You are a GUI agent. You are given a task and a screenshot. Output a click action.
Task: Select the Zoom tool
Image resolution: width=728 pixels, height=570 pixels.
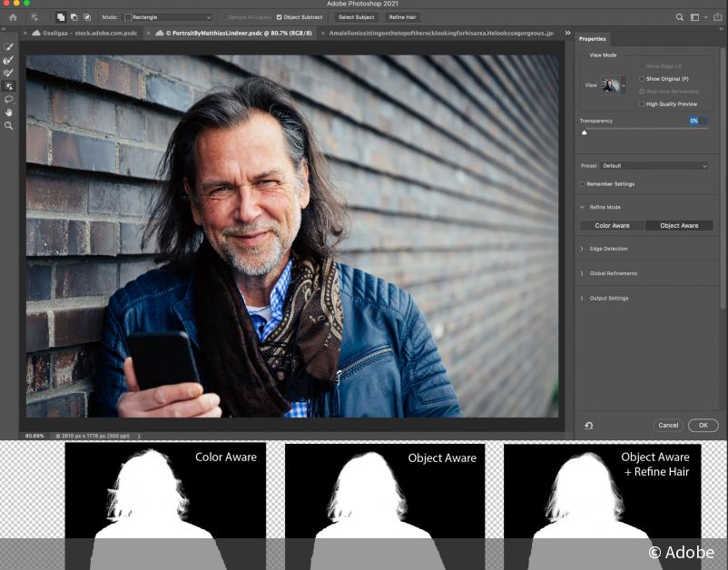pos(8,125)
